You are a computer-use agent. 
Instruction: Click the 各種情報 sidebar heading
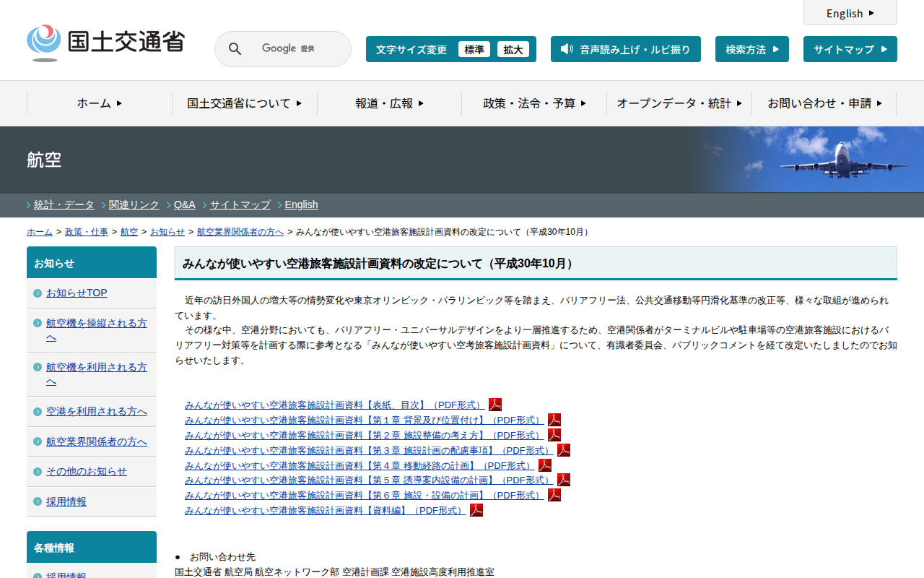coord(92,547)
